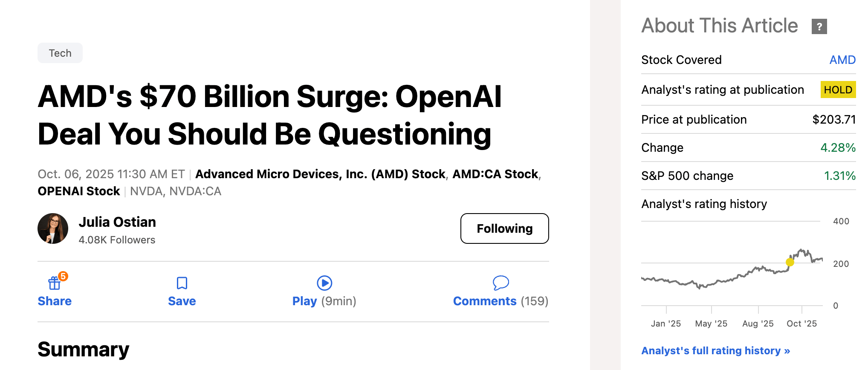The height and width of the screenshot is (370, 868).
Task: Toggle the Following button
Action: click(x=504, y=228)
